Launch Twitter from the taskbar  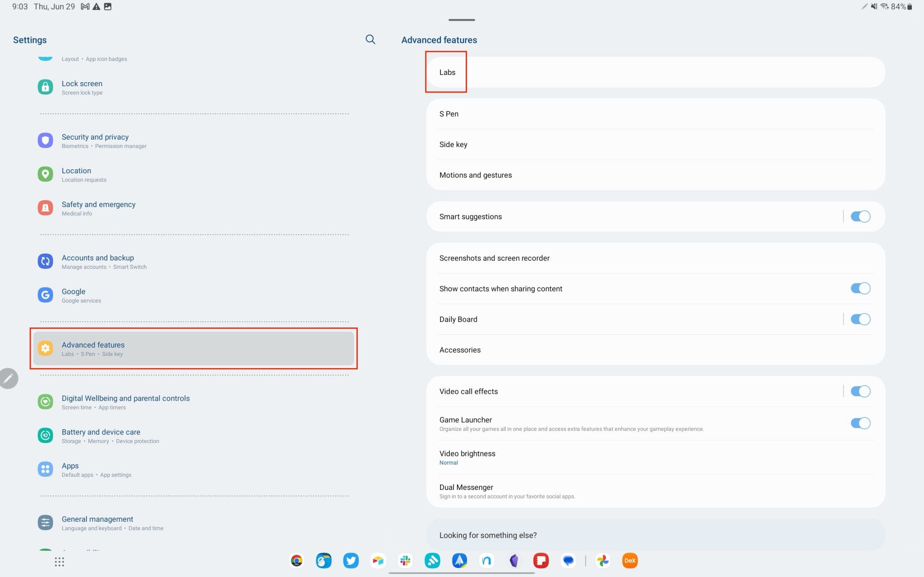pyautogui.click(x=351, y=561)
